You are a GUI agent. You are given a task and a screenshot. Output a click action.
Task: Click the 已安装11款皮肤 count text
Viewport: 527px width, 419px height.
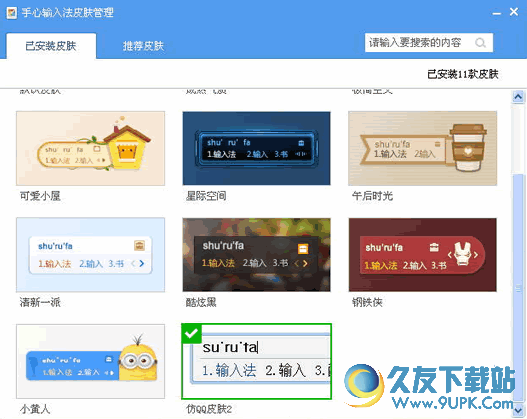[463, 74]
